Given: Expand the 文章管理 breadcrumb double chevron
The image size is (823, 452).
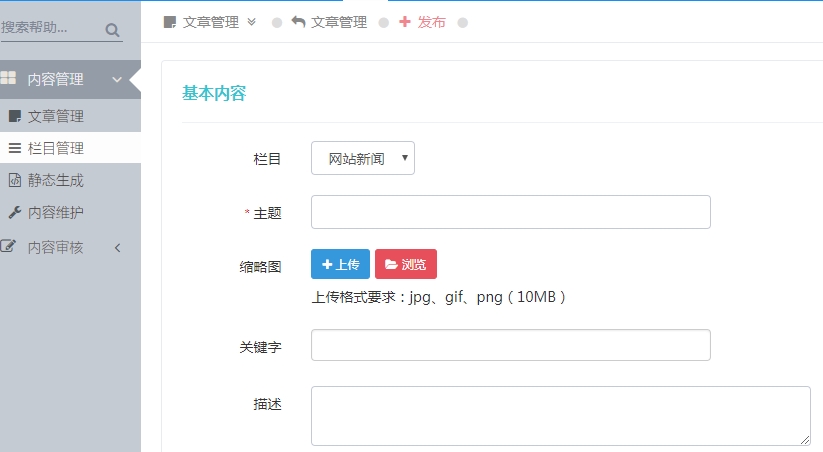Looking at the screenshot, I should pos(251,22).
